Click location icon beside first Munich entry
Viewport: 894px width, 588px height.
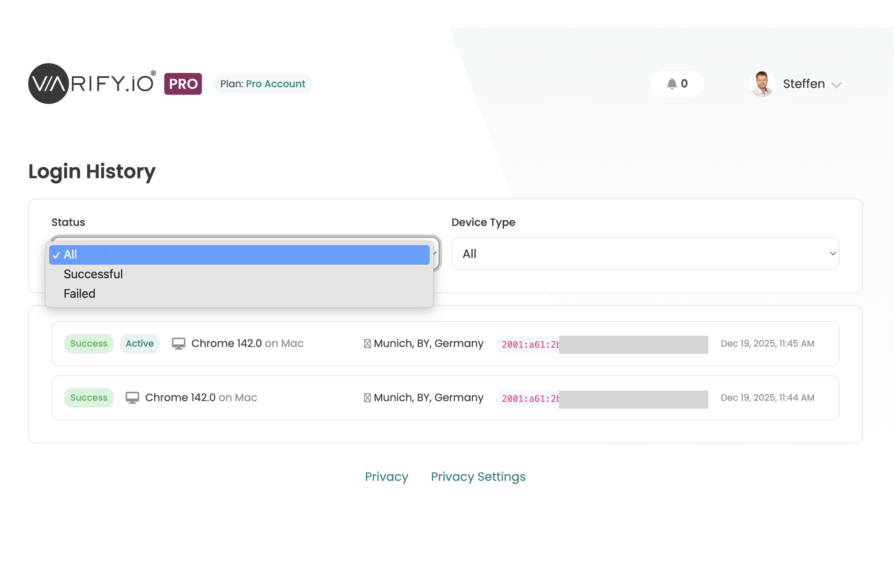[367, 344]
